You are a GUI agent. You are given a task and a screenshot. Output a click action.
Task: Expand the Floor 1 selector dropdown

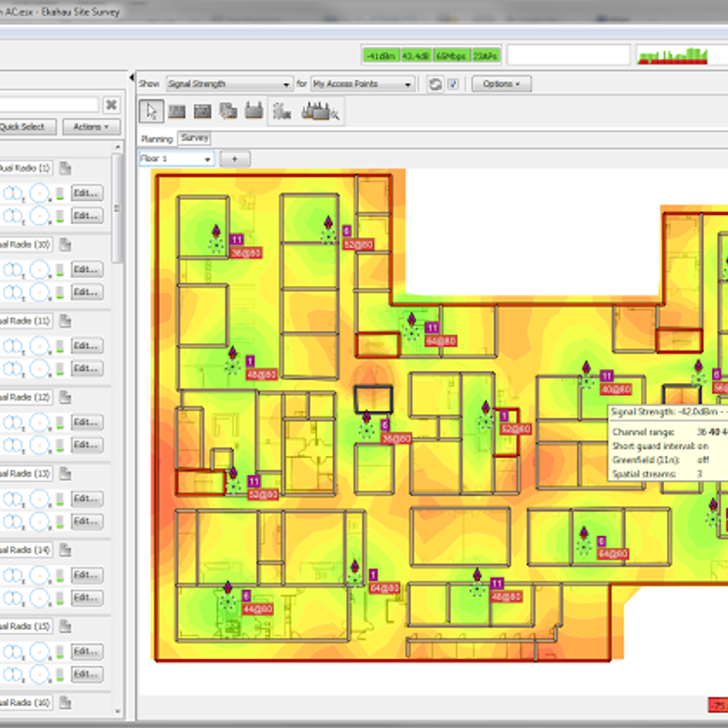[176, 159]
